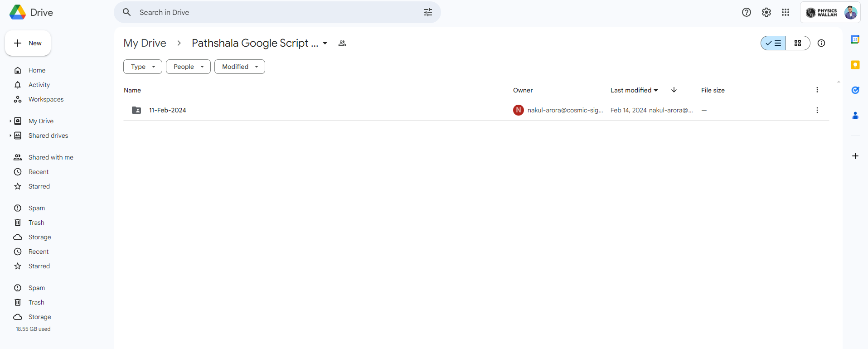Click the owner email nakul-arora@cosmic-sig...
Viewport: 868px width, 349px height.
565,110
